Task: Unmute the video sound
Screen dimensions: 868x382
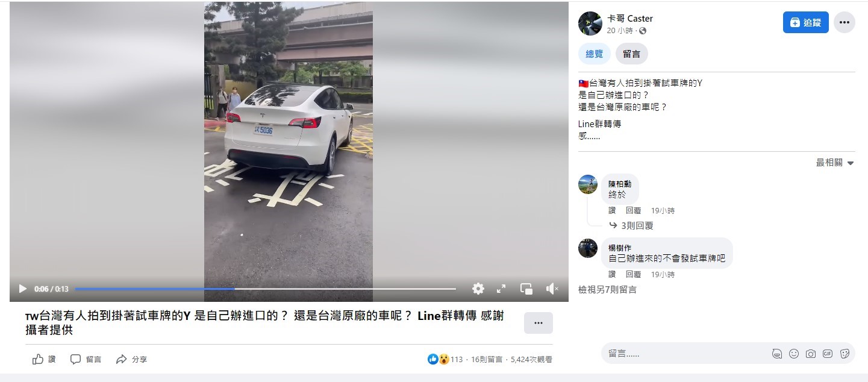Action: click(x=552, y=289)
